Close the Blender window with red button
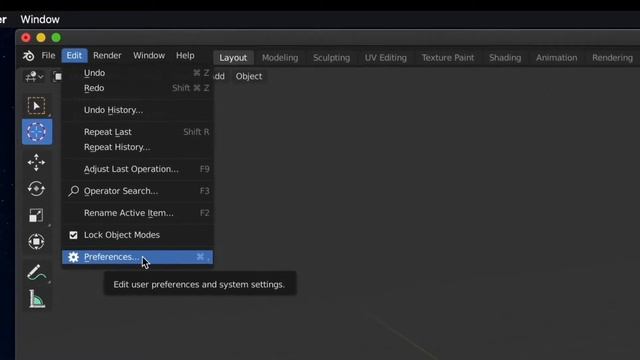The height and width of the screenshot is (360, 640). click(x=26, y=38)
